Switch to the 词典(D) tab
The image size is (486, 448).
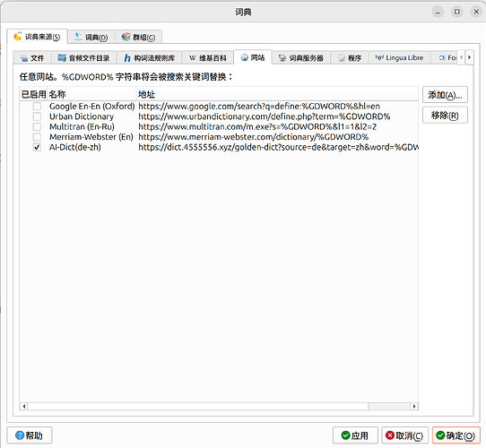pyautogui.click(x=91, y=37)
